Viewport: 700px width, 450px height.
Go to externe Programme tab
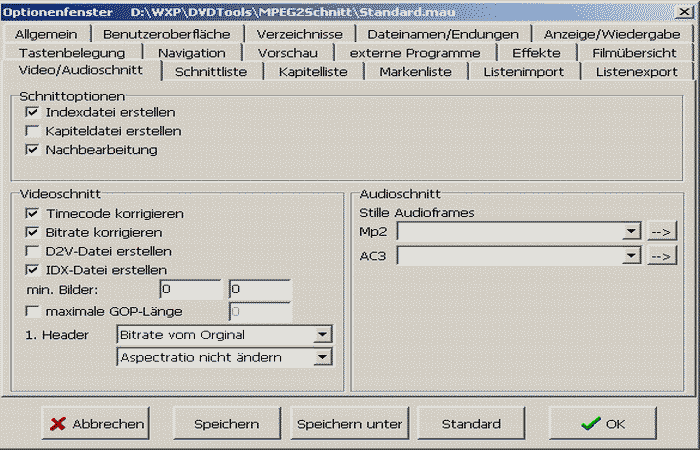pyautogui.click(x=414, y=52)
